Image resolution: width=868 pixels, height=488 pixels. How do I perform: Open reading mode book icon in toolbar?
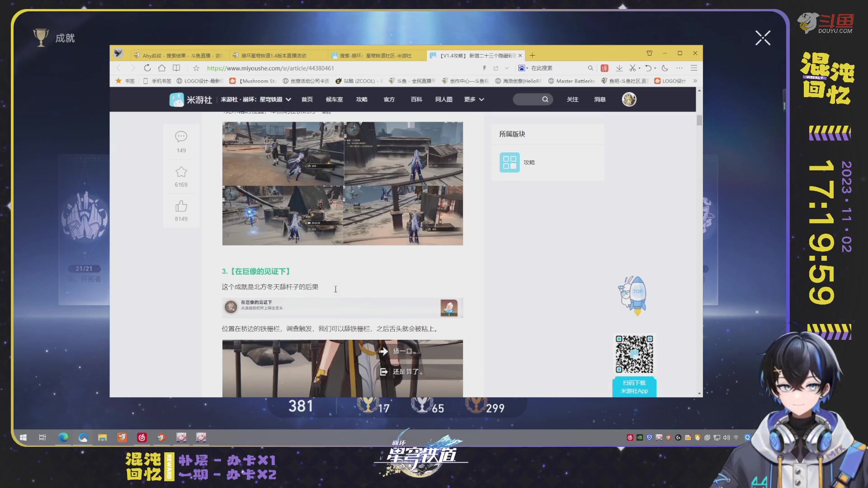[176, 68]
